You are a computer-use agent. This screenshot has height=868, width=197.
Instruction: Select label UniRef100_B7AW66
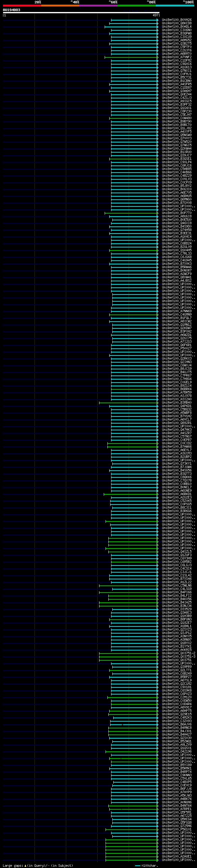(x=177, y=447)
